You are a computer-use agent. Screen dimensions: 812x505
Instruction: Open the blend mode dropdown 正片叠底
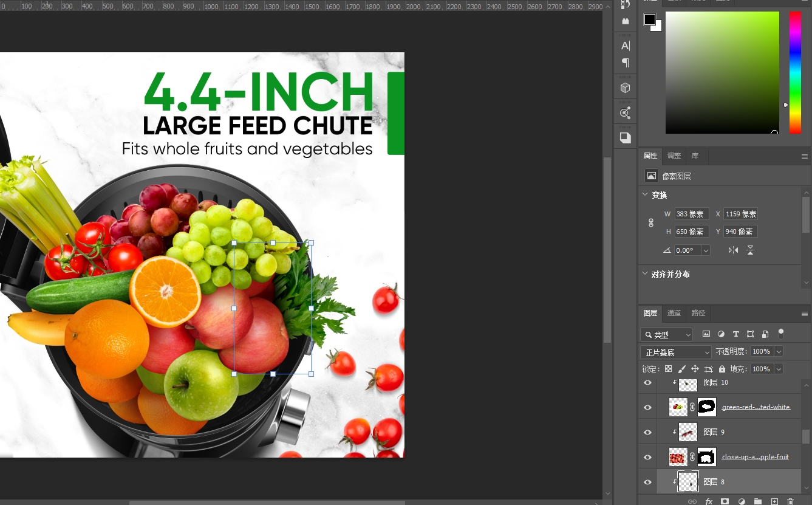pyautogui.click(x=675, y=352)
